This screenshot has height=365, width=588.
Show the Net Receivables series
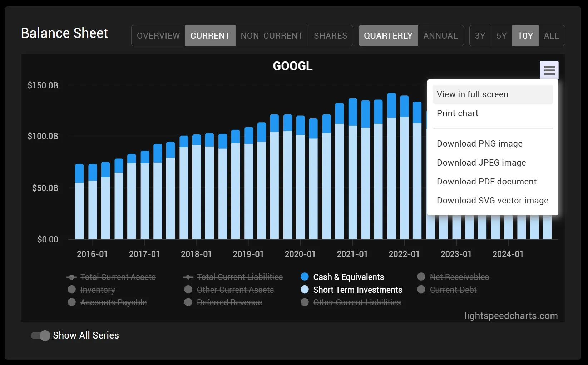[x=453, y=277]
